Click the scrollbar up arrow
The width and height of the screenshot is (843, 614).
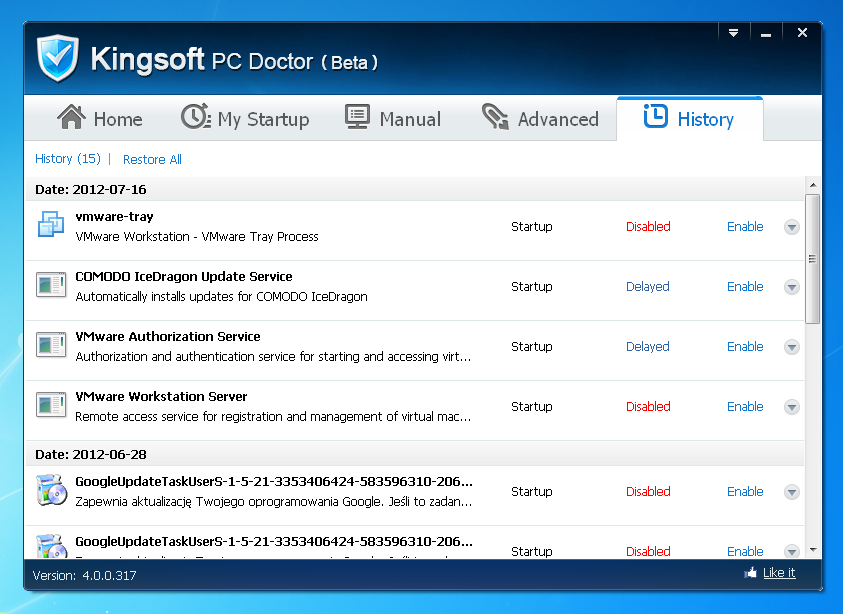pyautogui.click(x=813, y=185)
